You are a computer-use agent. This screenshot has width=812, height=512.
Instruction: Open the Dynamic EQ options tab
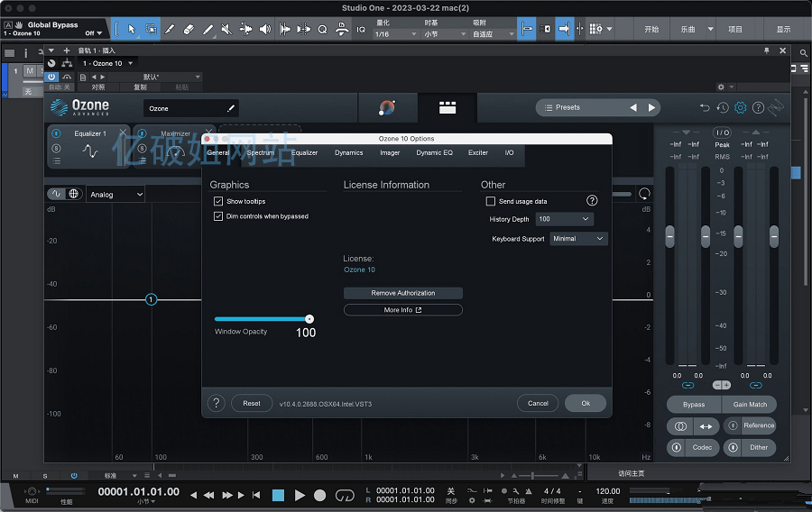435,152
